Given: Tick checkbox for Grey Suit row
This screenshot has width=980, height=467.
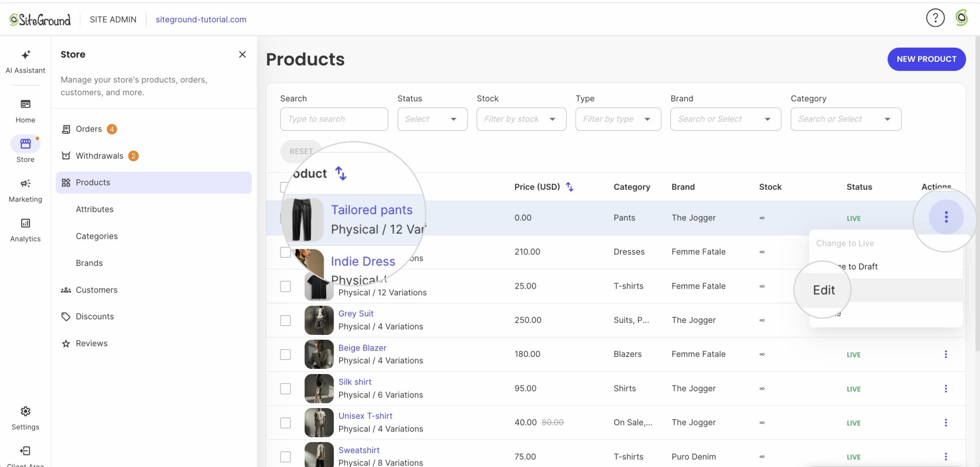Looking at the screenshot, I should pos(286,321).
